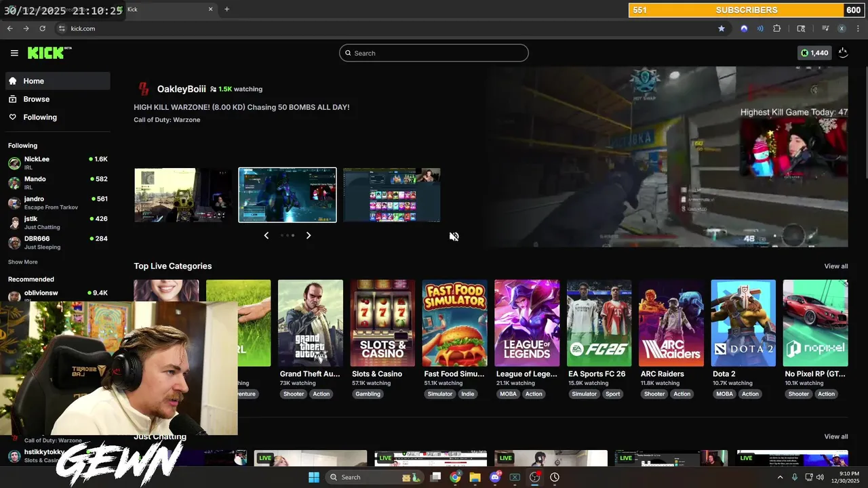This screenshot has width=868, height=488.
Task: Click the Shooter tag under ARC Raiders
Action: pyautogui.click(x=654, y=394)
